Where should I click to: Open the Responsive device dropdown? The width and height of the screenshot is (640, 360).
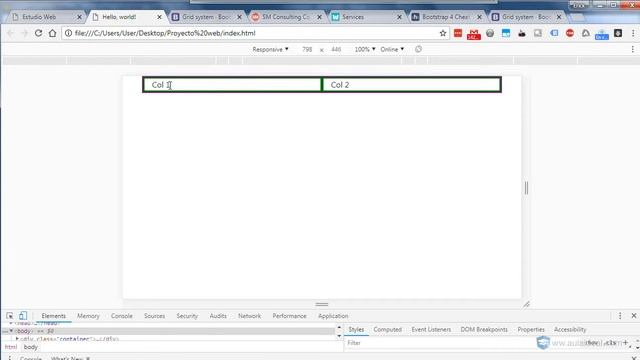[x=270, y=49]
